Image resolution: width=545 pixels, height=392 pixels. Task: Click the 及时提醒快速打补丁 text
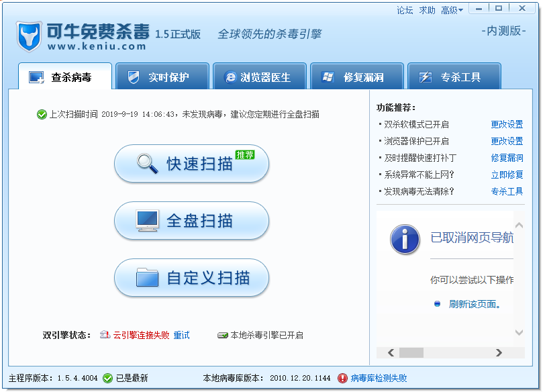point(420,158)
